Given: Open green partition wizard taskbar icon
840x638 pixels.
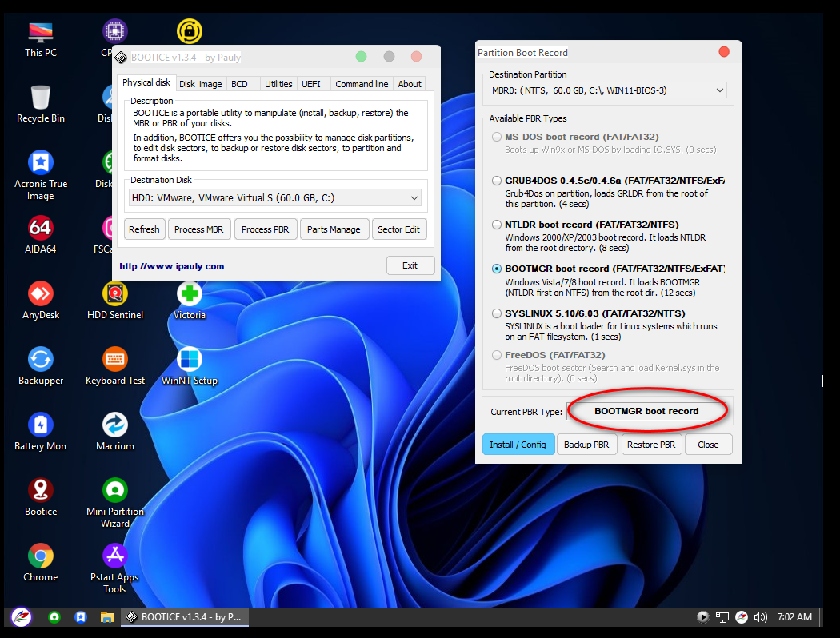Looking at the screenshot, I should [x=54, y=617].
